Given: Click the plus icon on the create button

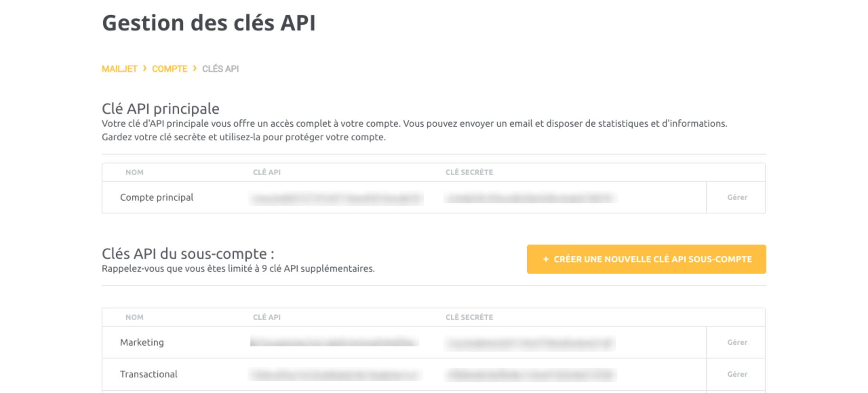Looking at the screenshot, I should (x=546, y=259).
